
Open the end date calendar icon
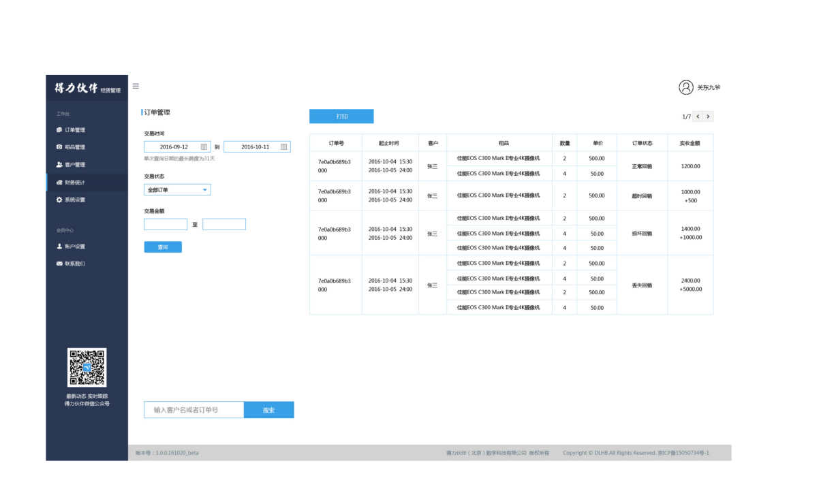pyautogui.click(x=283, y=146)
